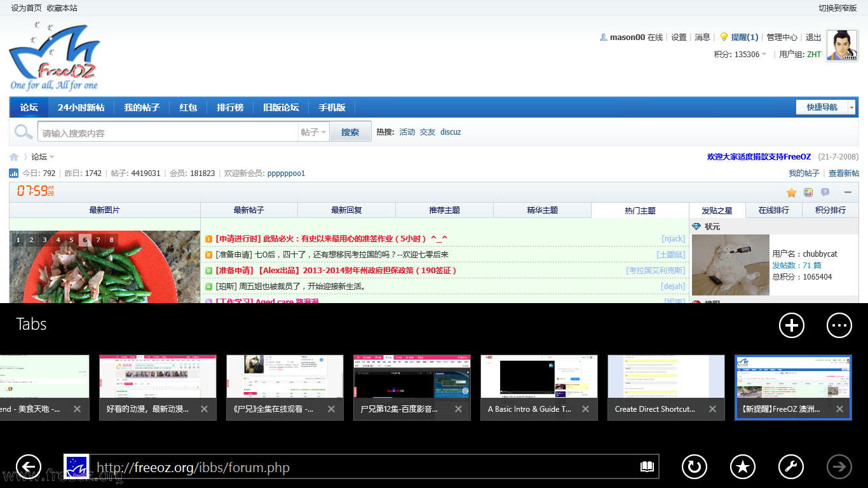Collapse the panel with minus icon

pos(848,193)
